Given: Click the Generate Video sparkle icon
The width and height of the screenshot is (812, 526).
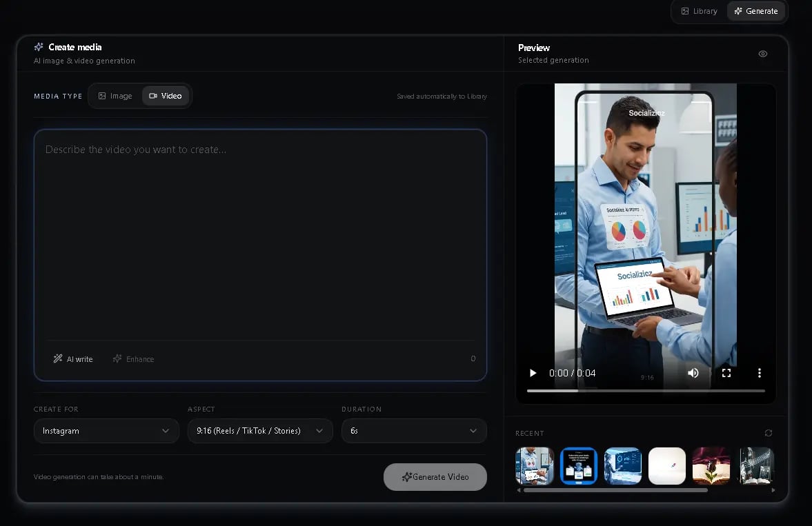Looking at the screenshot, I should 407,477.
